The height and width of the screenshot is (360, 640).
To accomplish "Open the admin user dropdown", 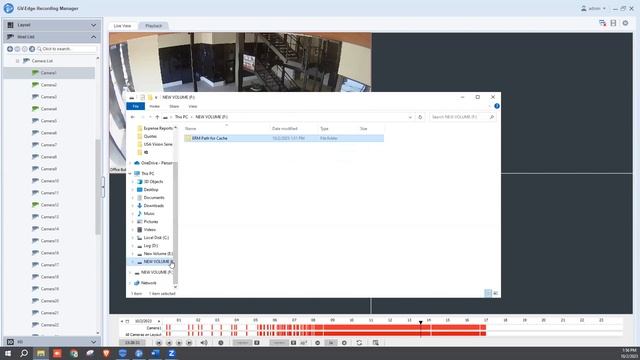I will point(593,9).
